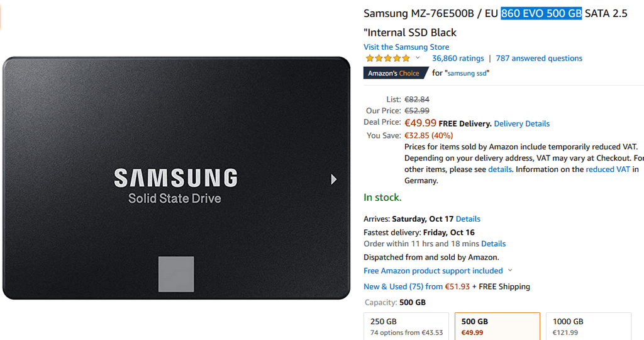644x340 pixels.
Task: Open 787 answered questions
Action: (539, 59)
